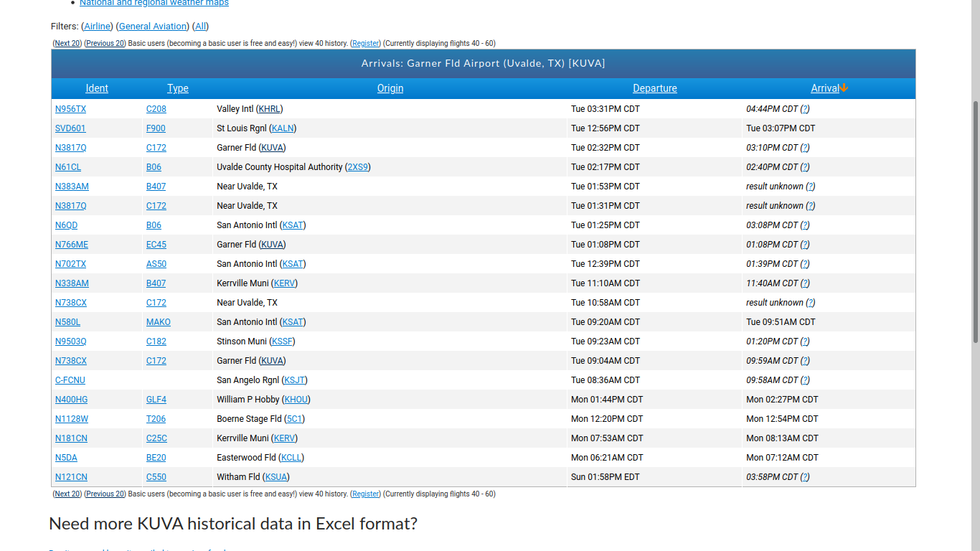This screenshot has width=980, height=551.
Task: Open aircraft type EC45
Action: coord(156,245)
